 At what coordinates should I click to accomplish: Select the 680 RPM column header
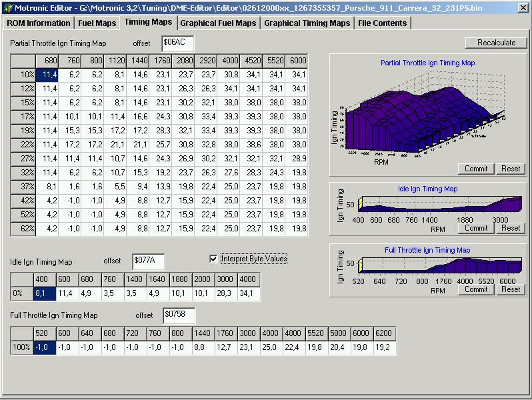coord(47,61)
